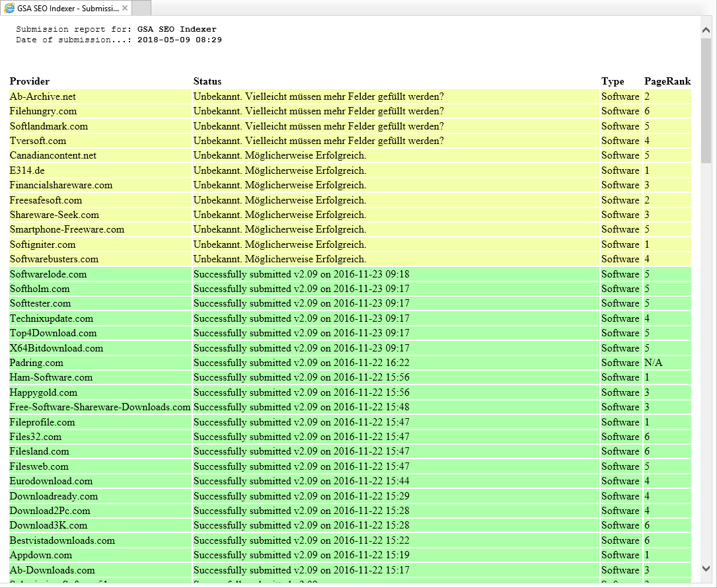Click the Softlandmark.com provider name
The height and width of the screenshot is (588, 717).
pyautogui.click(x=48, y=126)
